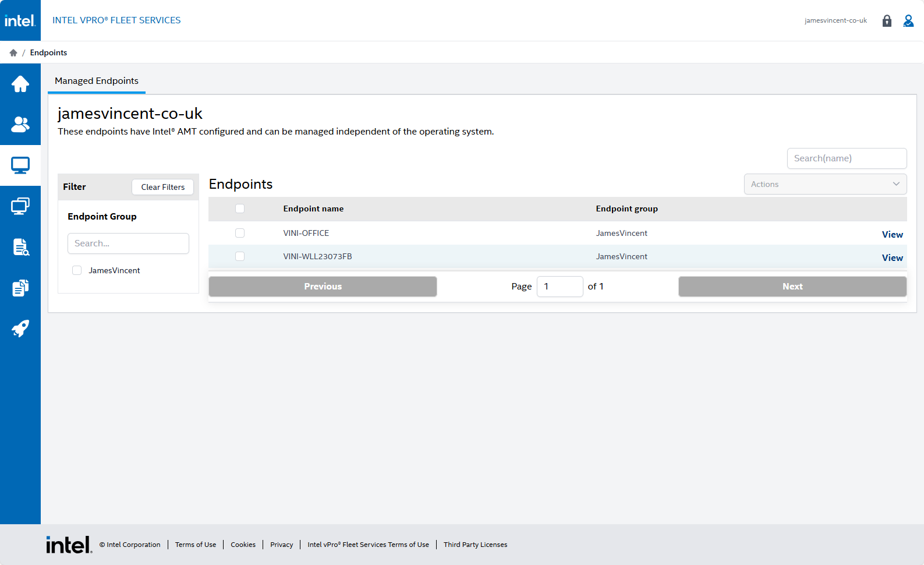This screenshot has height=565, width=924.
Task: Click the padlock icon in the header
Action: click(887, 21)
